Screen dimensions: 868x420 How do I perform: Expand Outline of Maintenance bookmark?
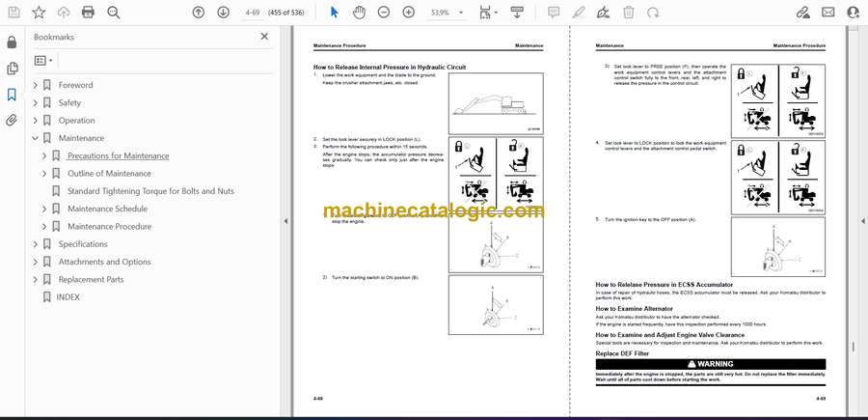point(44,174)
